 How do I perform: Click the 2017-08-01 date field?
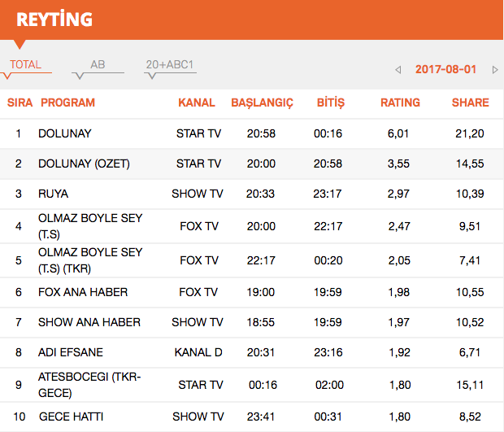445,69
